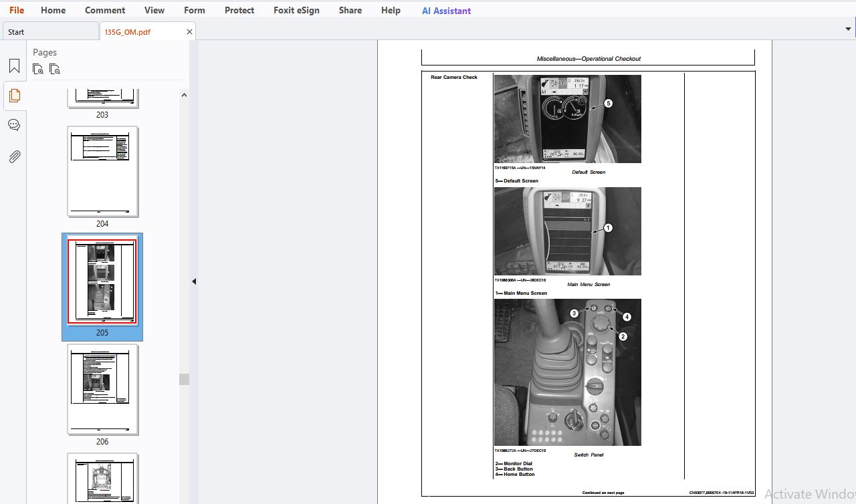The width and height of the screenshot is (856, 504).
Task: Collapse the navigation panel with the arrow
Action: click(194, 281)
